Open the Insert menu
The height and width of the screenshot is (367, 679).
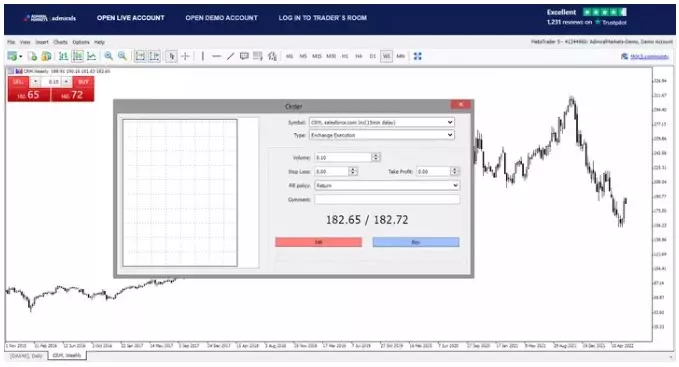(x=42, y=42)
